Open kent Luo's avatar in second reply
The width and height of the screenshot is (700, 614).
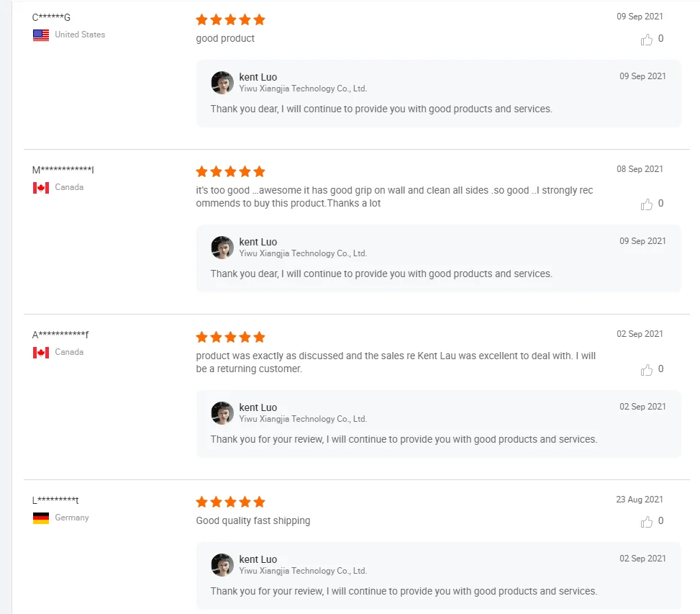[222, 248]
